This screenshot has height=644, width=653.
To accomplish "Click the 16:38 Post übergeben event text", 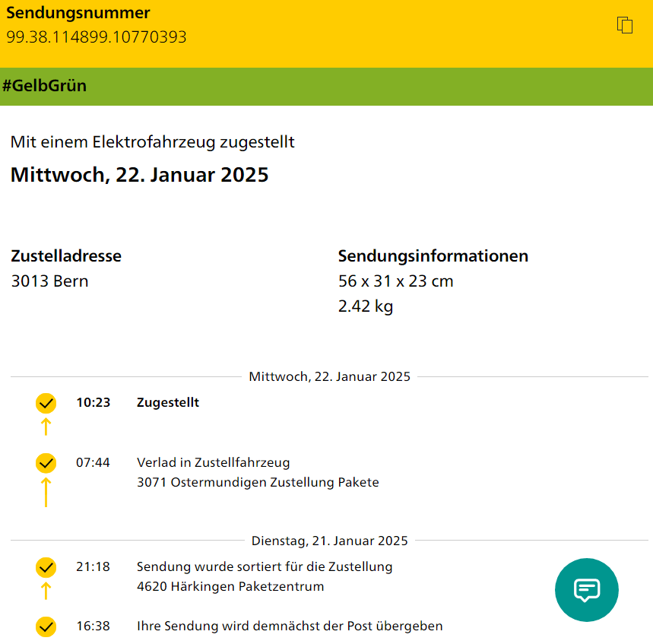I will pyautogui.click(x=290, y=626).
